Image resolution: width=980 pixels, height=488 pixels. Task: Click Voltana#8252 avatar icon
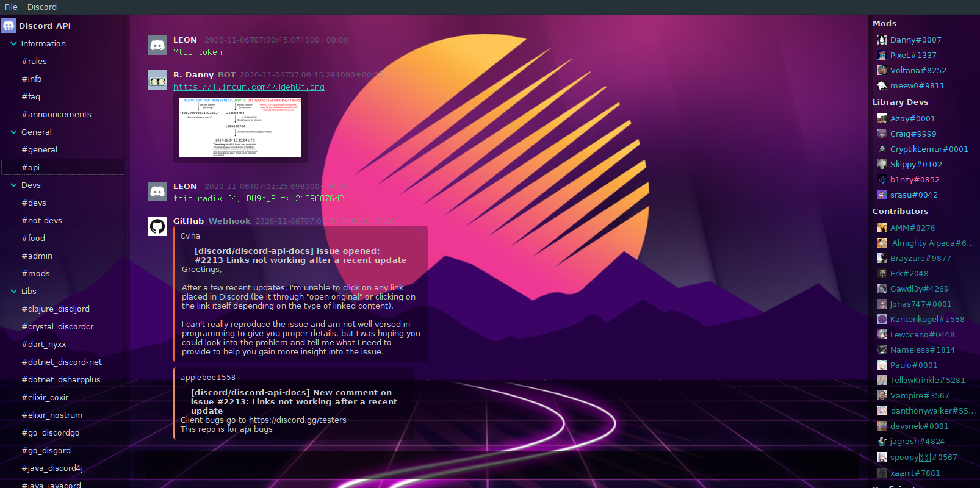click(882, 70)
